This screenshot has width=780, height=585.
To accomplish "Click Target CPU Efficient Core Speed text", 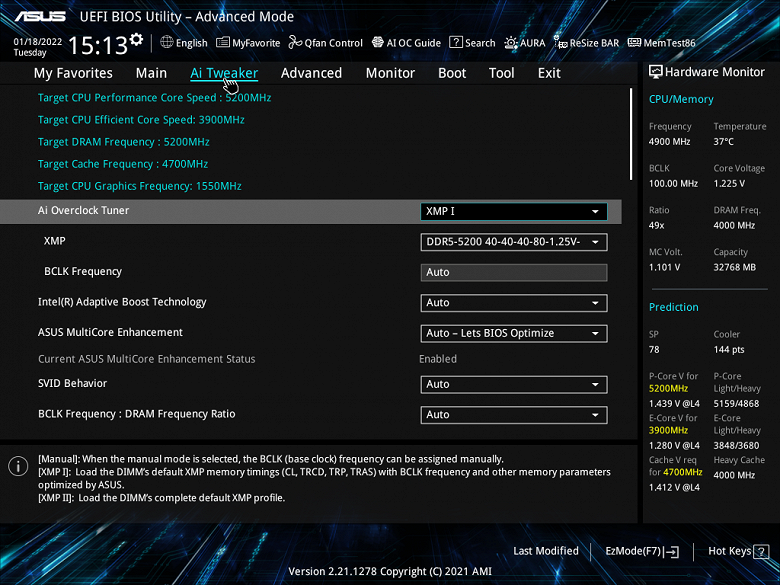I will pyautogui.click(x=141, y=120).
